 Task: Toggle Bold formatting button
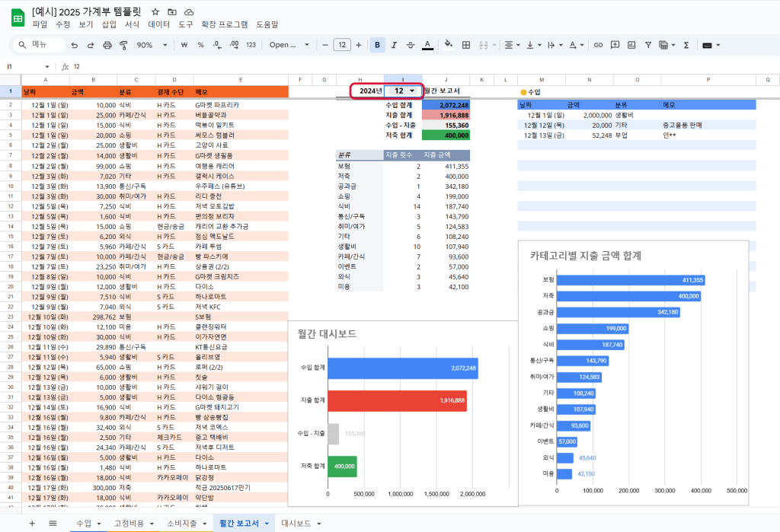click(x=378, y=45)
